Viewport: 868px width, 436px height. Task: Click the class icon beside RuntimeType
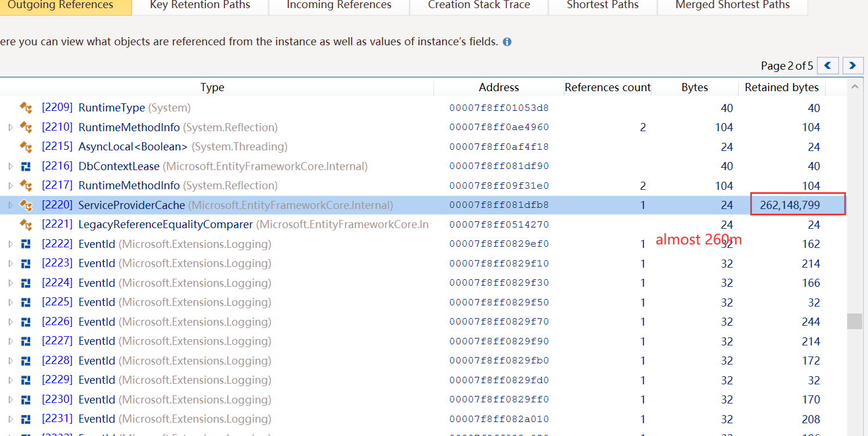tap(26, 107)
